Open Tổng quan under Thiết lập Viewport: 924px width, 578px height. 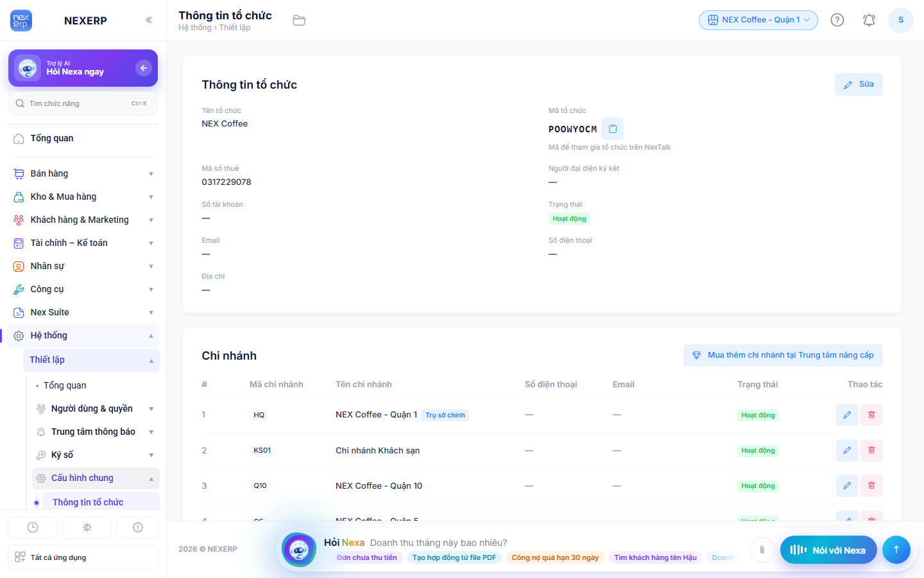point(95,385)
